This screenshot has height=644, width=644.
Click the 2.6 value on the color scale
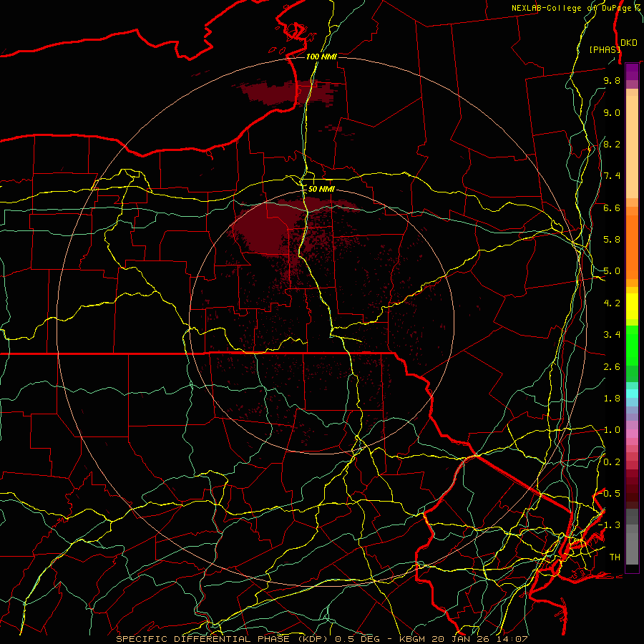pyautogui.click(x=612, y=367)
